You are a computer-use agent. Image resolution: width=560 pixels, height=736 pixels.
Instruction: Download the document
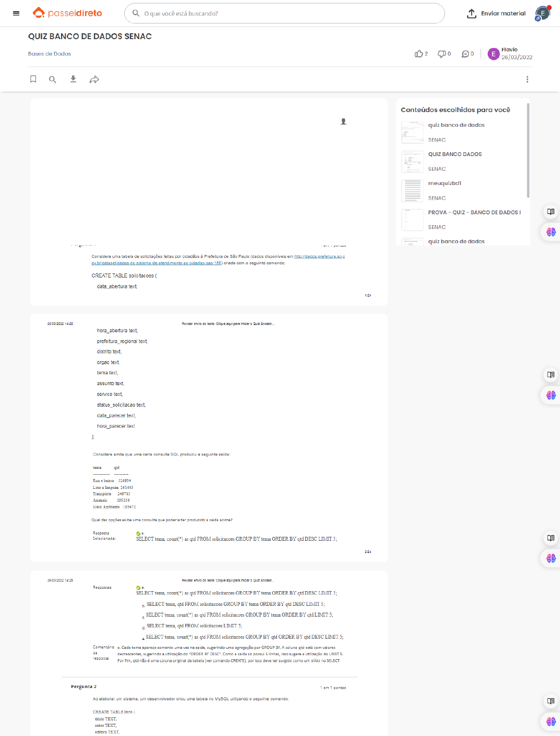click(73, 79)
